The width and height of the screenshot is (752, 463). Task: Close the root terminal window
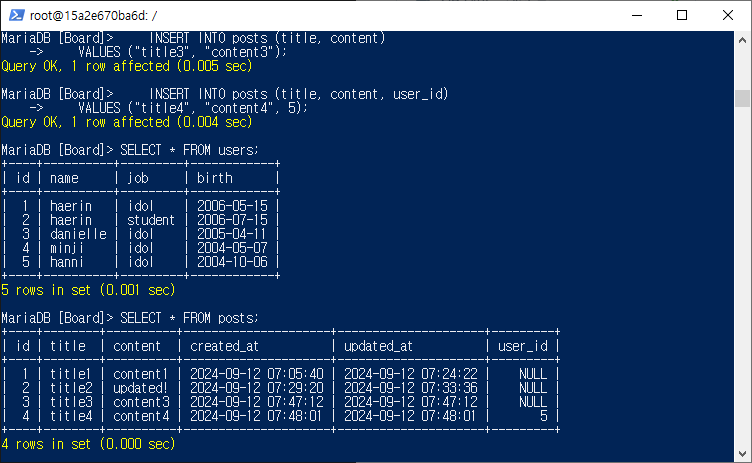[728, 15]
